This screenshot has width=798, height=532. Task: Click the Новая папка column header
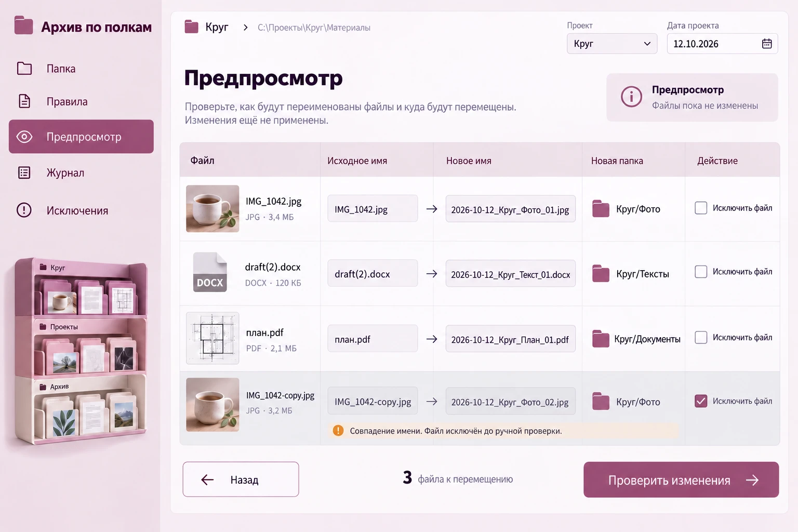[x=617, y=161]
